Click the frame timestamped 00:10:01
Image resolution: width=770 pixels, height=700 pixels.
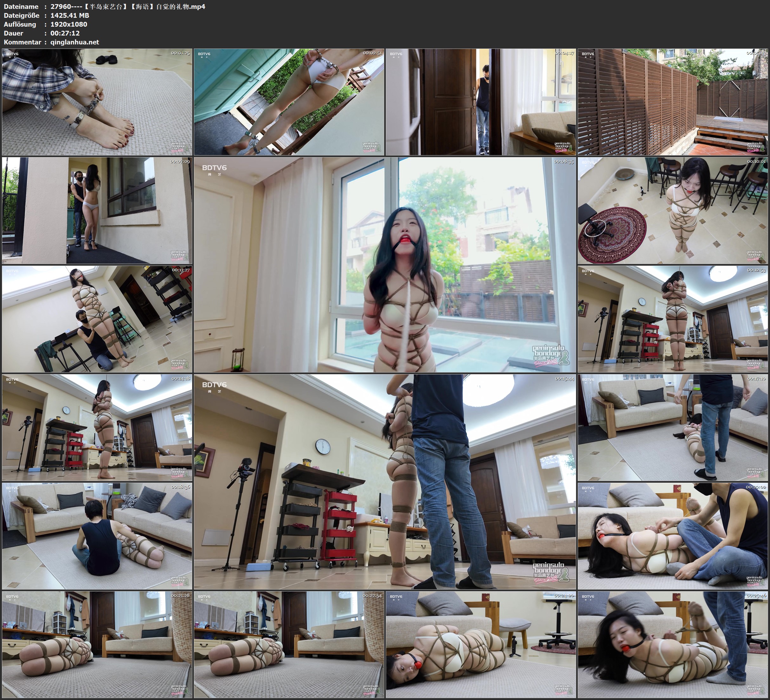[673, 210]
